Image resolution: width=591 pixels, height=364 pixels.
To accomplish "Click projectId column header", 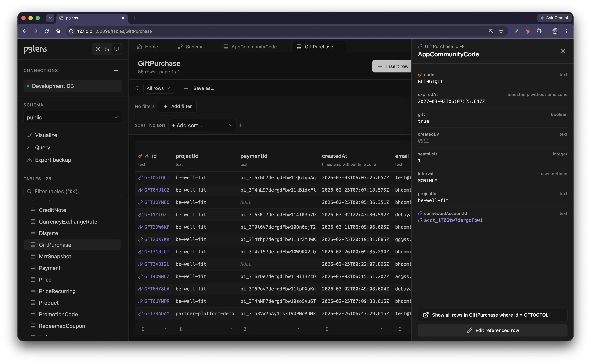I will pos(187,156).
